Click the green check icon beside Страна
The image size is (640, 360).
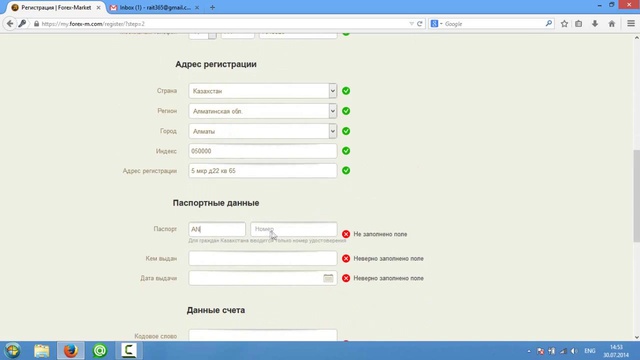click(346, 91)
